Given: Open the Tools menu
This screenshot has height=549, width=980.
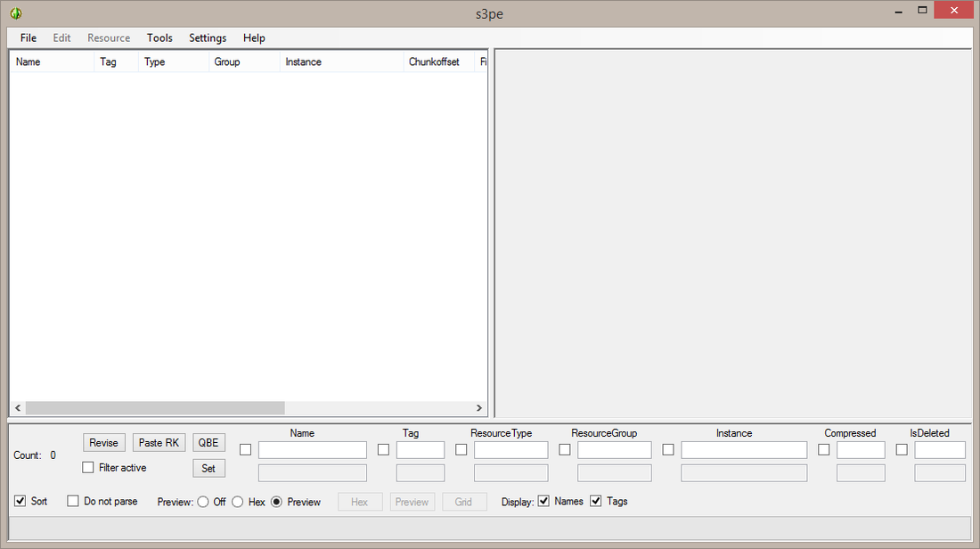Looking at the screenshot, I should tap(159, 37).
